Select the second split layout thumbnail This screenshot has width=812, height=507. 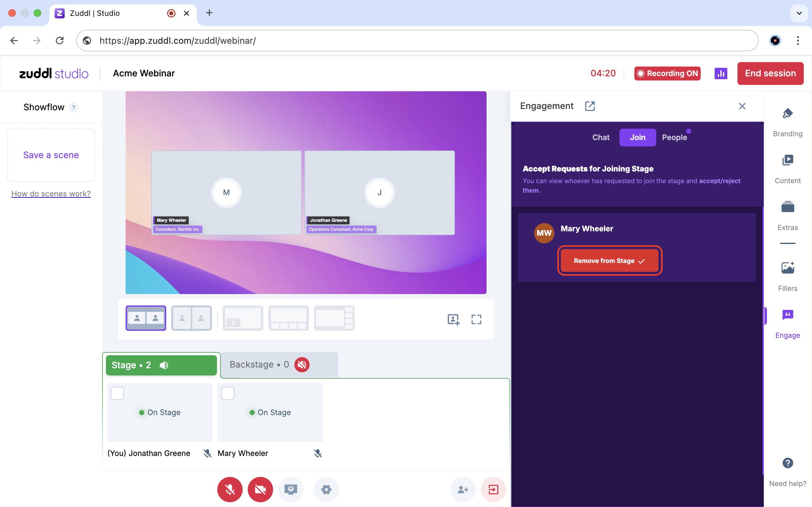191,318
